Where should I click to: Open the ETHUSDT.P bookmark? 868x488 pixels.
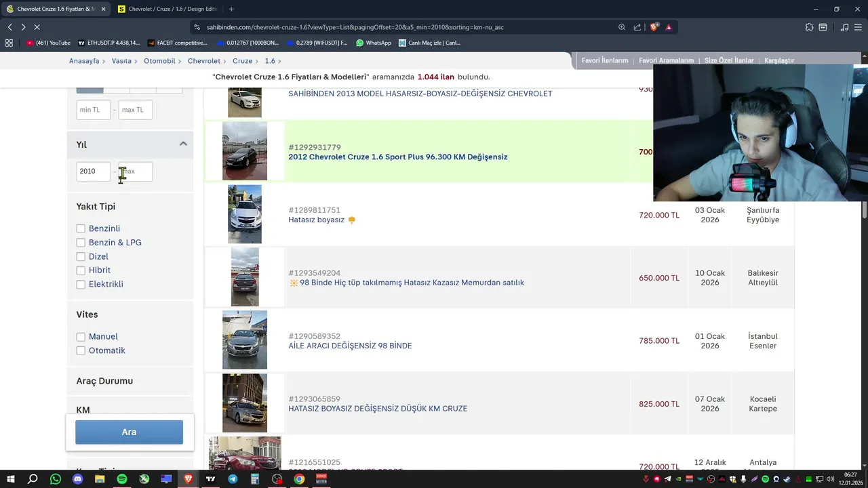(108, 43)
